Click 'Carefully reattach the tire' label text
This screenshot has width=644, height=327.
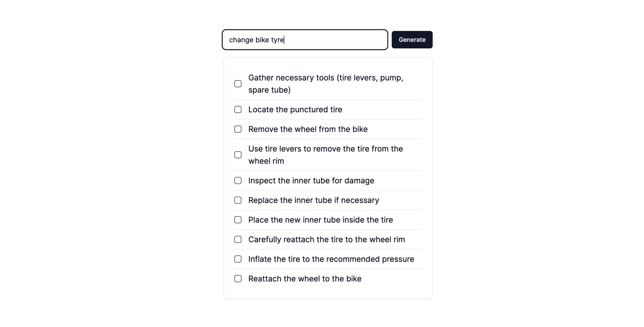[x=327, y=239]
